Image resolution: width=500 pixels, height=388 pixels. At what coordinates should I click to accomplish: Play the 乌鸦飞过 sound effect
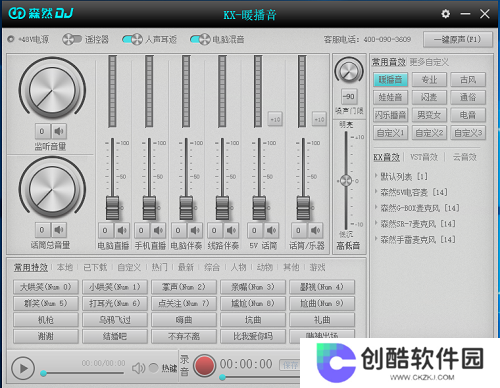tap(115, 320)
